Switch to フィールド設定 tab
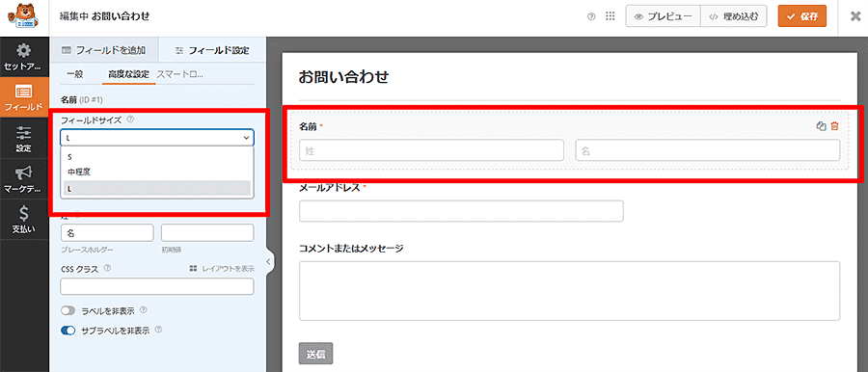This screenshot has height=372, width=868. point(212,50)
